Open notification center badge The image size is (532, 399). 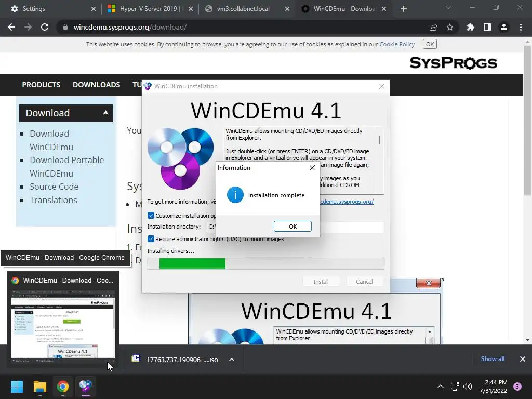(517, 387)
